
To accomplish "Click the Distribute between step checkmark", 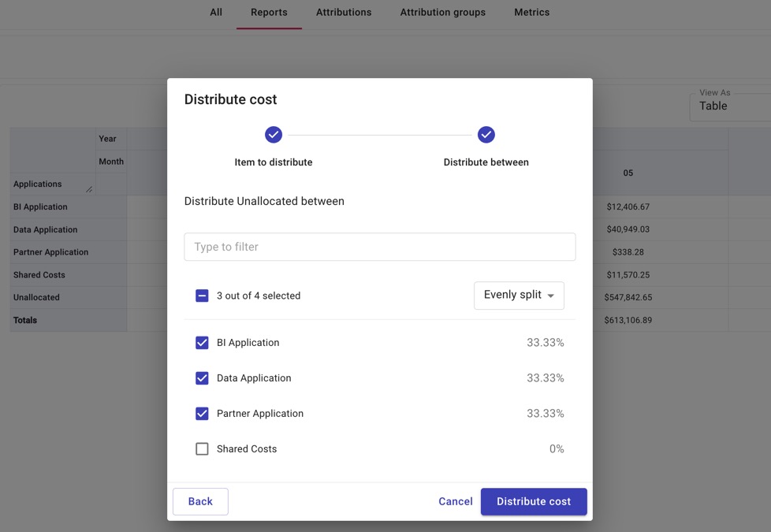I will pos(486,135).
